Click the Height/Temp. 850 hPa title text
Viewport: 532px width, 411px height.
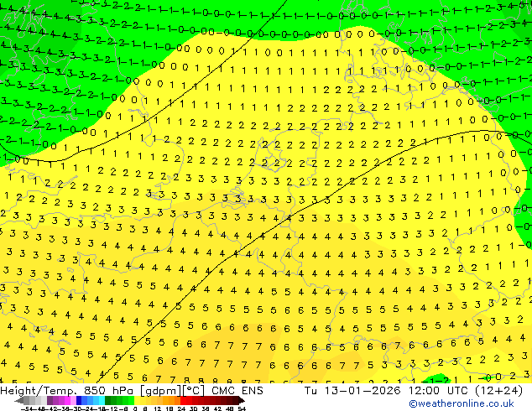[67, 391]
